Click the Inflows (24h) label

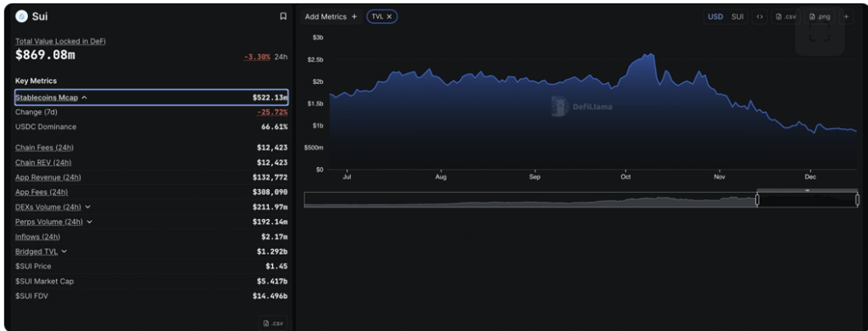(37, 237)
